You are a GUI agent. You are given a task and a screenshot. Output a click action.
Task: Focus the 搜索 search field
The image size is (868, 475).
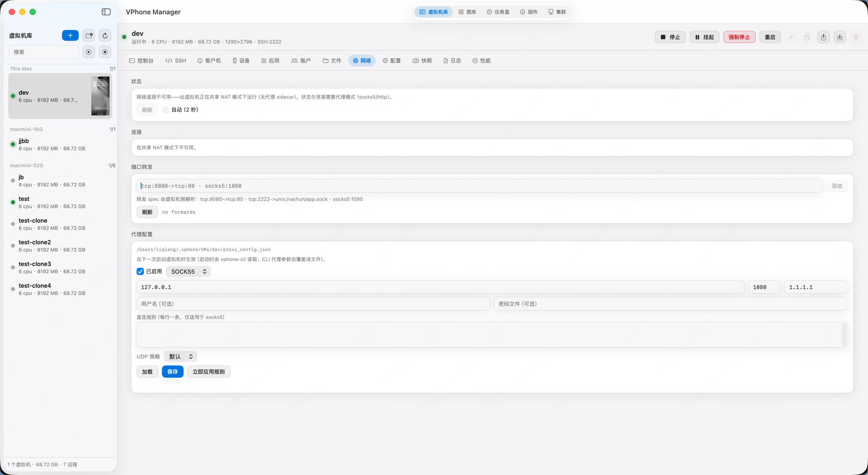click(x=44, y=52)
